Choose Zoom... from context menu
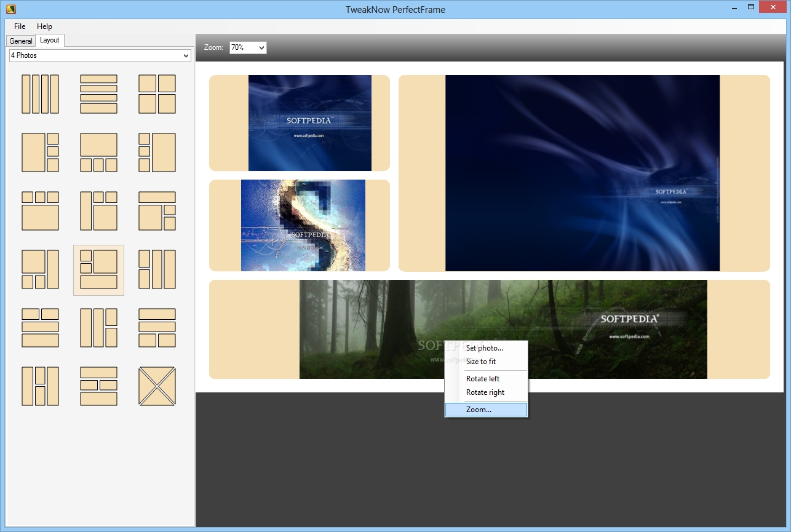The width and height of the screenshot is (791, 532). coord(486,410)
